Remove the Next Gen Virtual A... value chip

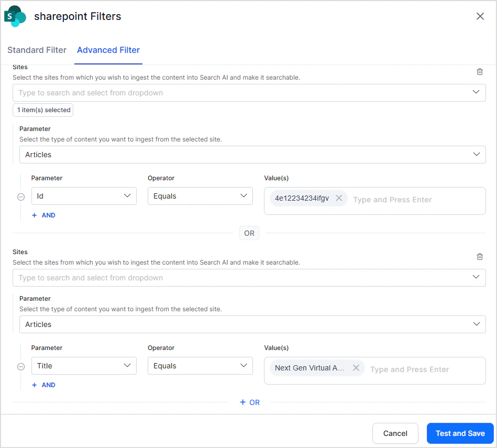(356, 368)
